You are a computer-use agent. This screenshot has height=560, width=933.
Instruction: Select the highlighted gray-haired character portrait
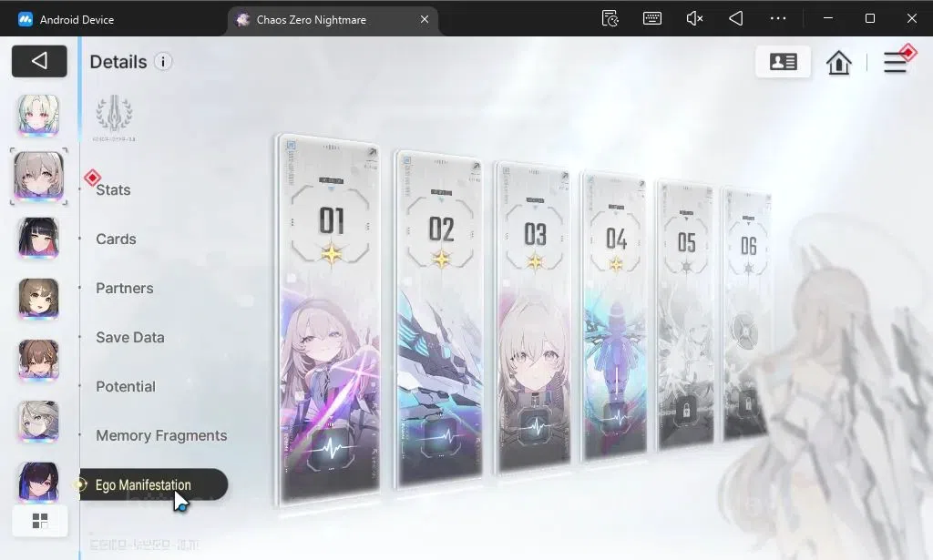(38, 176)
